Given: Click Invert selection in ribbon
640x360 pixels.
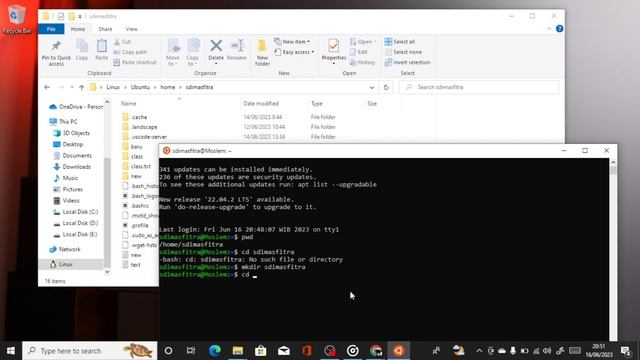Looking at the screenshot, I should click(407, 62).
